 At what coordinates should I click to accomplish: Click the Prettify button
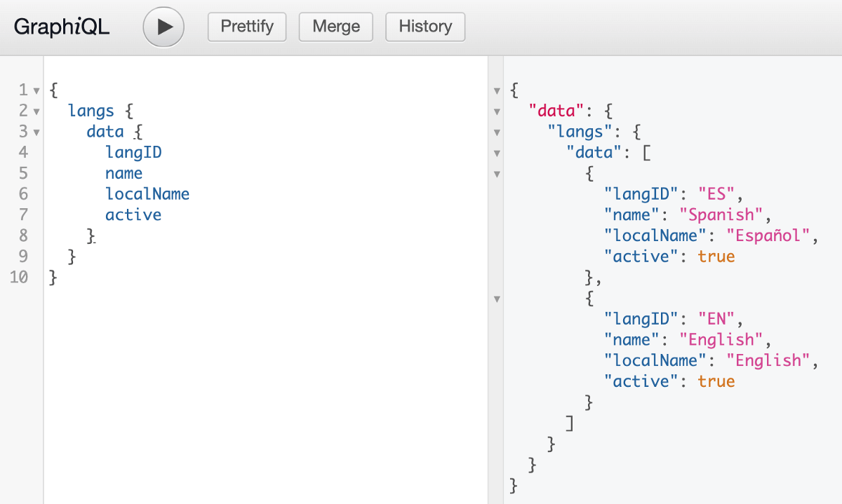[246, 27]
